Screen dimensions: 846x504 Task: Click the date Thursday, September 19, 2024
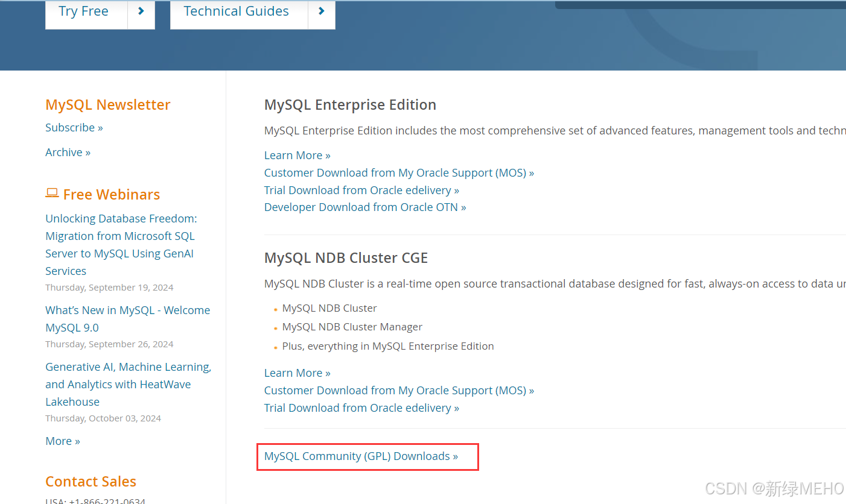109,288
